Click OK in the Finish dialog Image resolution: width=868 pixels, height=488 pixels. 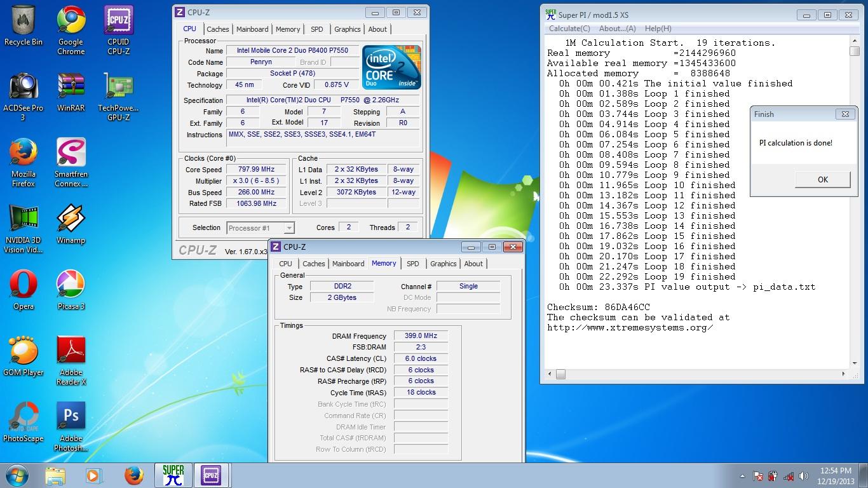pos(822,179)
